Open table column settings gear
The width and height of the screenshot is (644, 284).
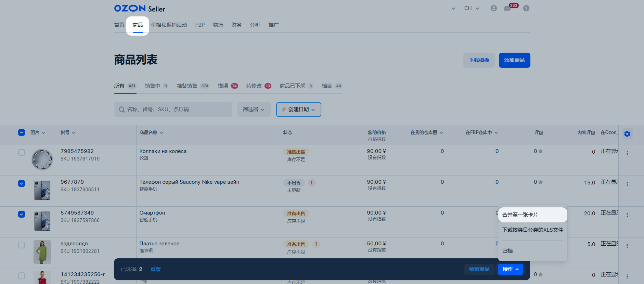coord(627,134)
